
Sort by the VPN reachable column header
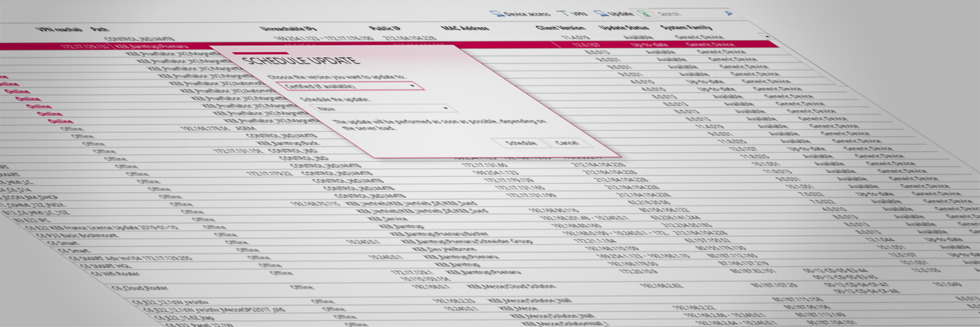[x=59, y=29]
